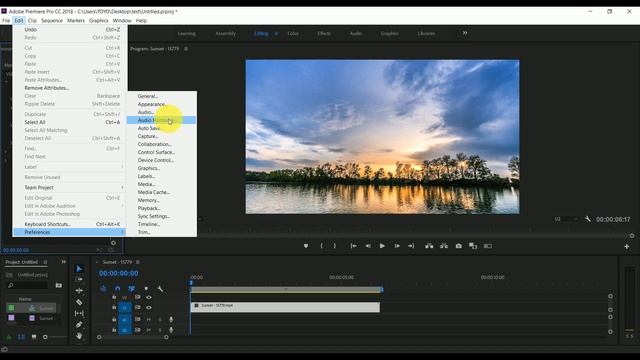
Task: Click the timeline Add Marker icon
Action: pyautogui.click(x=146, y=289)
